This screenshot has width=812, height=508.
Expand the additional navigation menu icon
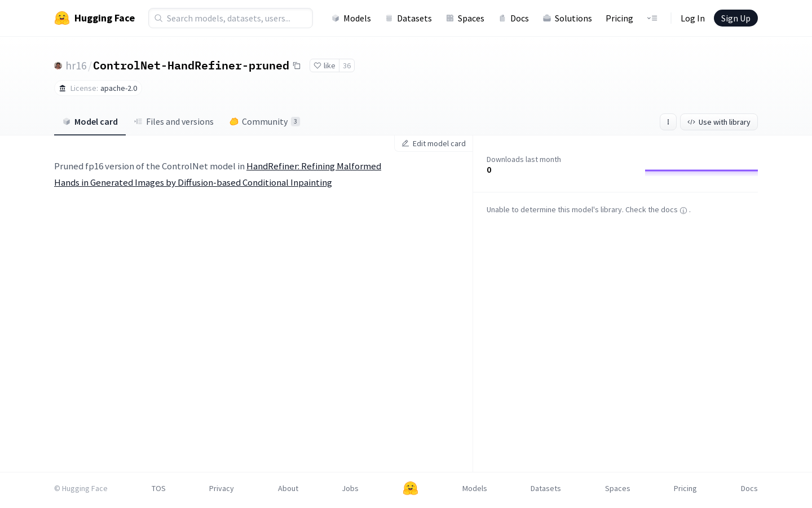652,18
